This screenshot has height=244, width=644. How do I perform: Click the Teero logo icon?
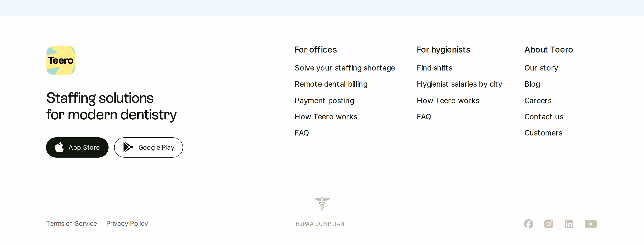click(x=61, y=60)
